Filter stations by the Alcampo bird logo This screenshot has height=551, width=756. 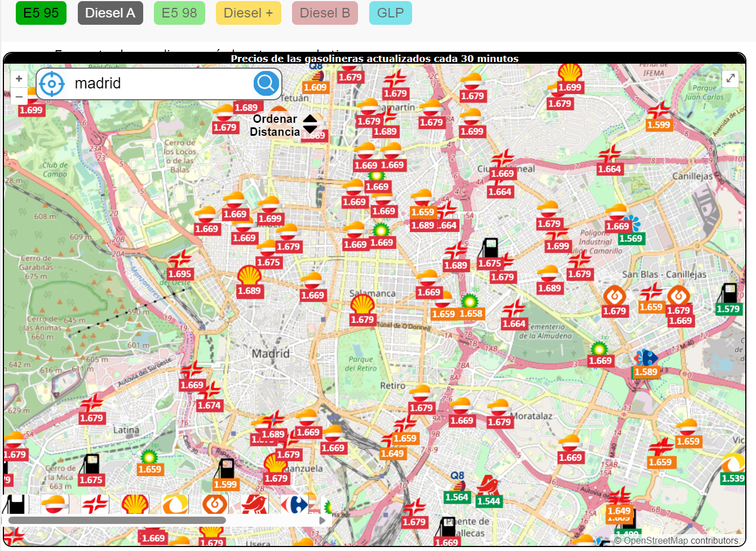click(255, 504)
